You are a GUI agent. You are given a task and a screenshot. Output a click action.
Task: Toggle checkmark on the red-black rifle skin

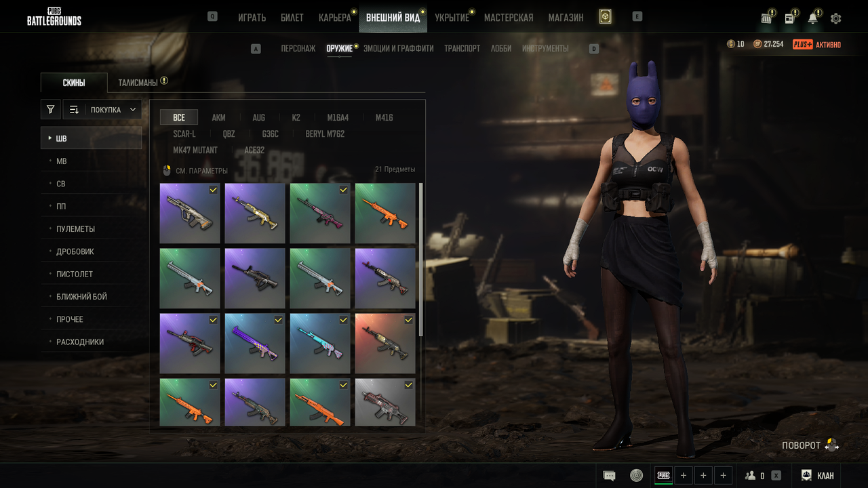tap(213, 320)
